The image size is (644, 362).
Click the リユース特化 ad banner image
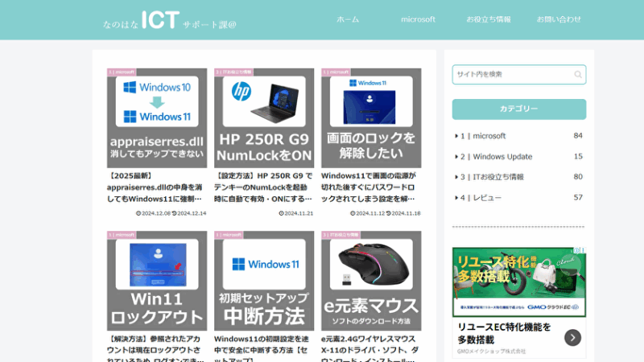tap(518, 282)
